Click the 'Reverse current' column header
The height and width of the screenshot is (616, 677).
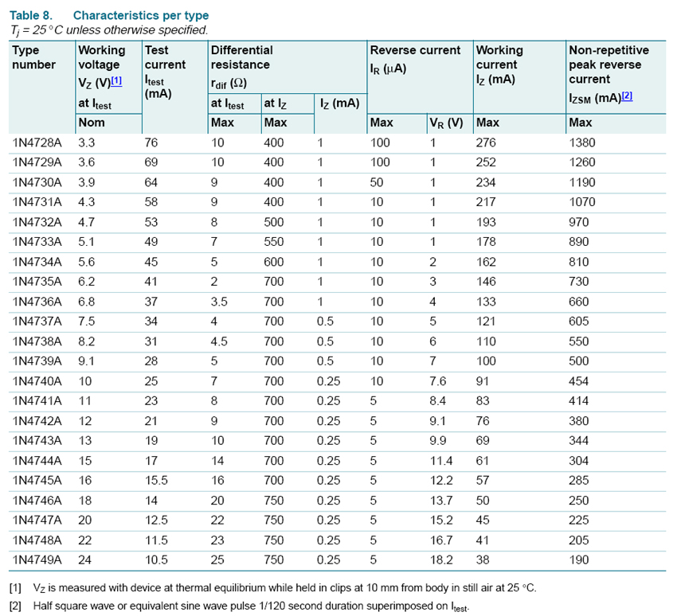pos(415,50)
